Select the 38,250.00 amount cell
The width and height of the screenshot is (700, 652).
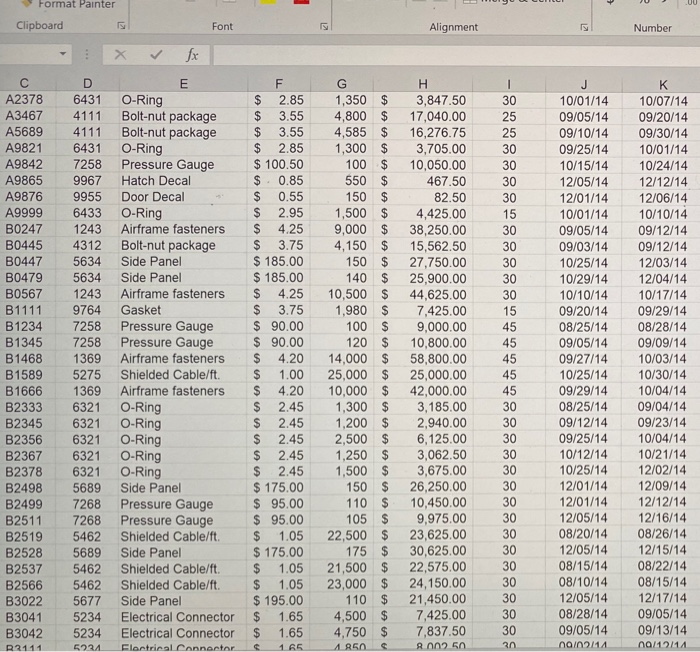[423, 230]
